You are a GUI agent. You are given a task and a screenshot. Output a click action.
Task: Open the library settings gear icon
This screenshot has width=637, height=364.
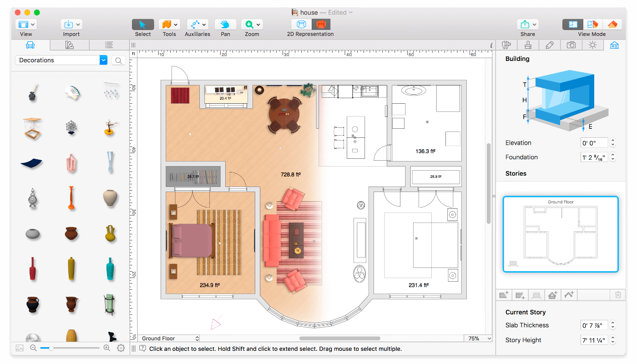click(121, 348)
